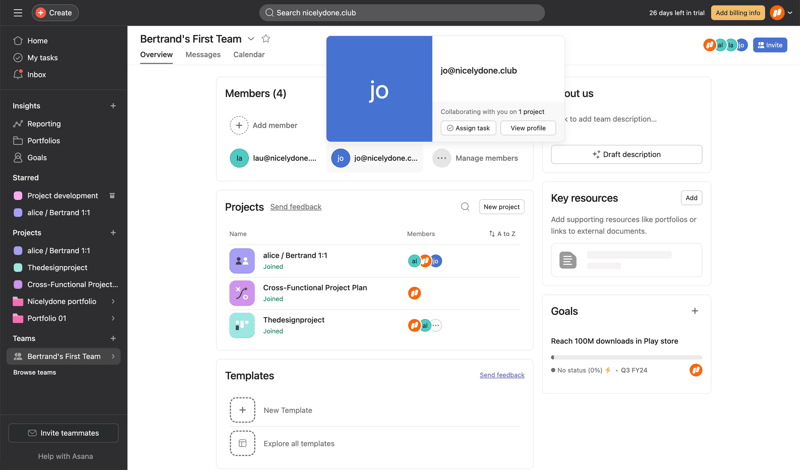The width and height of the screenshot is (800, 470).
Task: Select member jo@nicelydone in list
Action: (x=375, y=158)
